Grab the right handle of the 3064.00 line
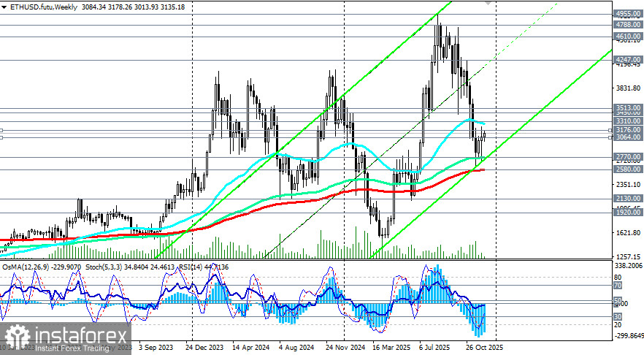Viewport: 644px width, 355px height. pyautogui.click(x=610, y=137)
